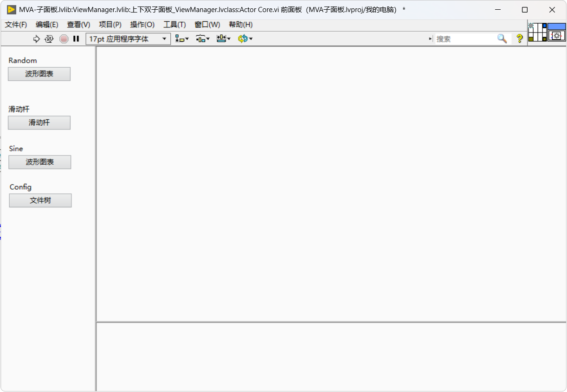This screenshot has width=567, height=392.
Task: Open the 窗口(W) menu
Action: click(x=207, y=25)
